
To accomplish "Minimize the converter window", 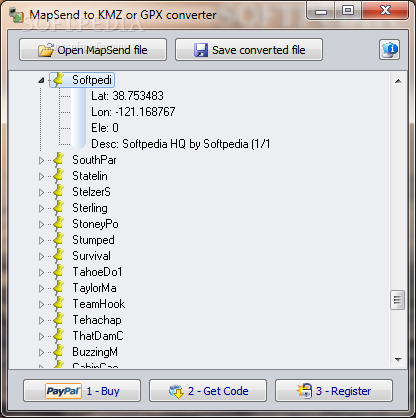I will coord(320,11).
